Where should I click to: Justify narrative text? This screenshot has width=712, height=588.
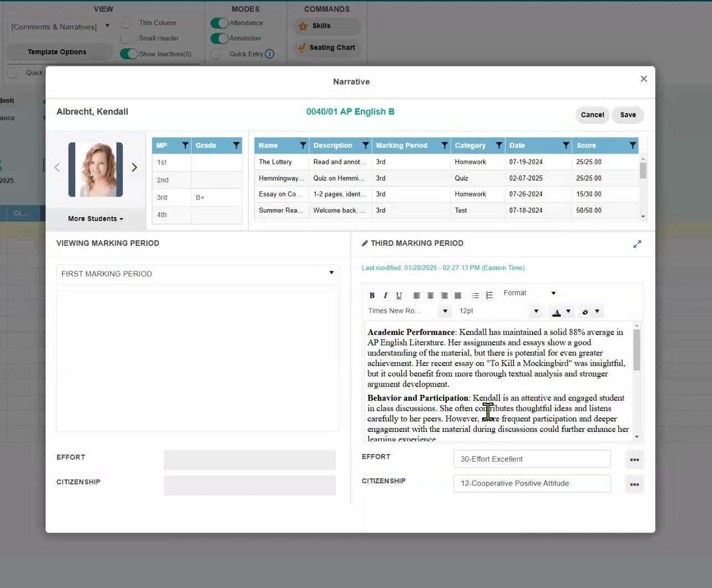click(x=458, y=296)
